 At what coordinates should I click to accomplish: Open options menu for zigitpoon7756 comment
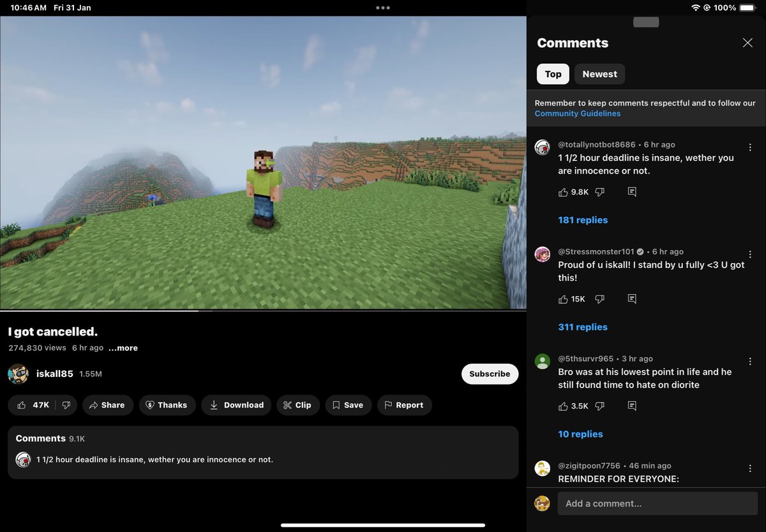coord(750,469)
